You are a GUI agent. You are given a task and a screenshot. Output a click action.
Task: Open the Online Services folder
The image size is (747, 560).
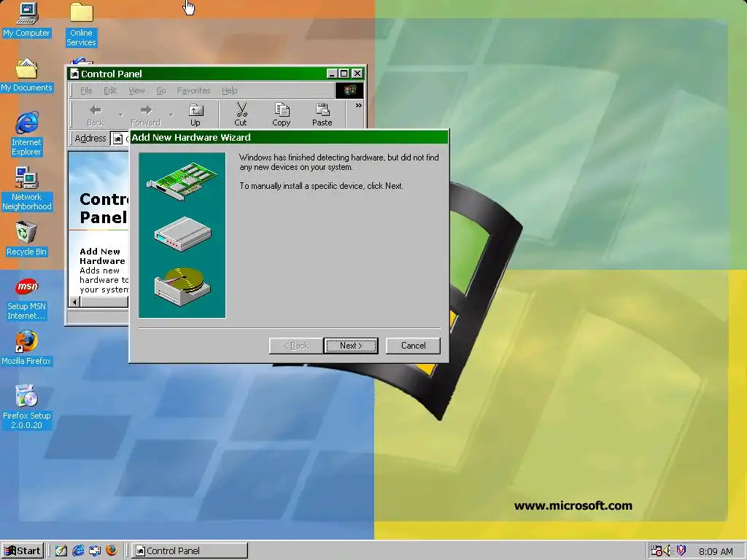point(81,24)
